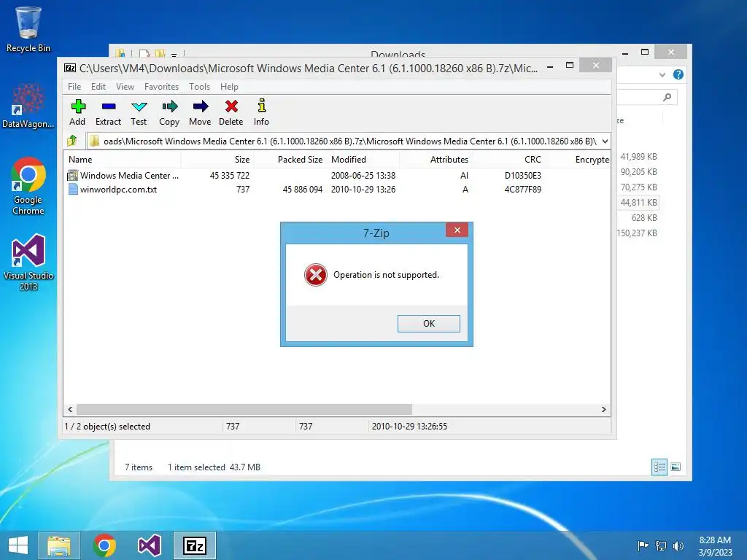Sort by the Size column header

point(217,160)
